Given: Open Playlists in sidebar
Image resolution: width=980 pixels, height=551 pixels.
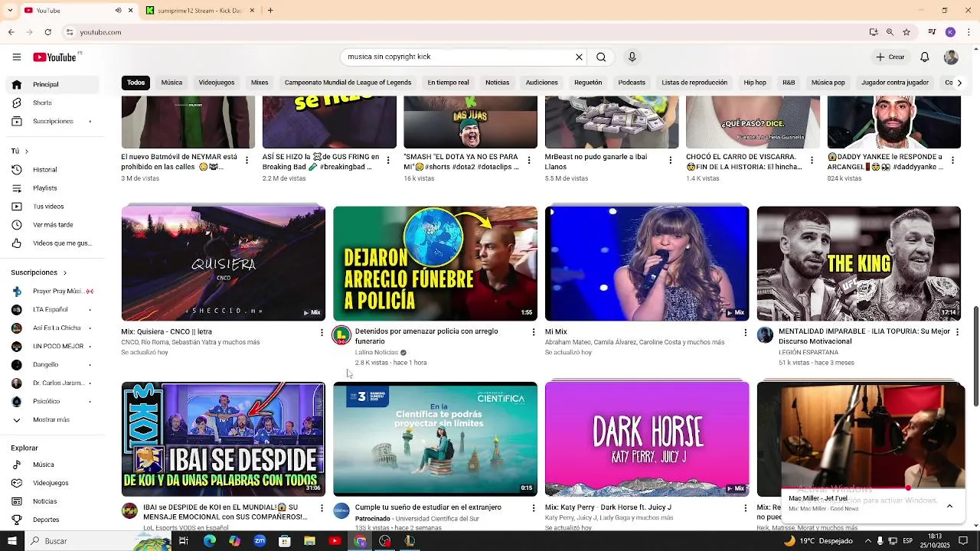Looking at the screenshot, I should (44, 188).
